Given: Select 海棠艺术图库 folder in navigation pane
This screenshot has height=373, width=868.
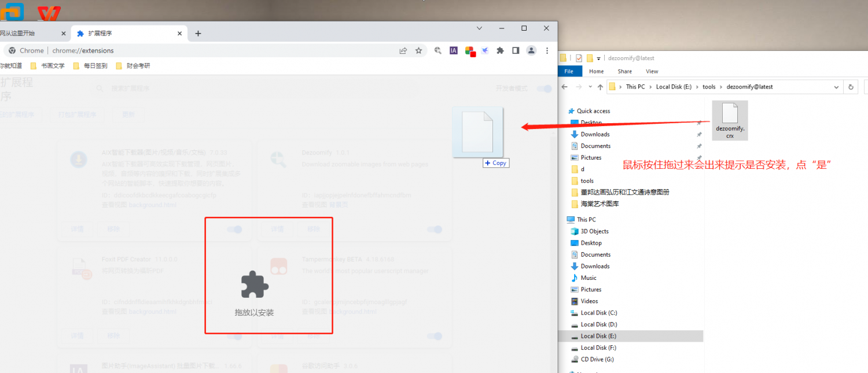Looking at the screenshot, I should (x=599, y=204).
